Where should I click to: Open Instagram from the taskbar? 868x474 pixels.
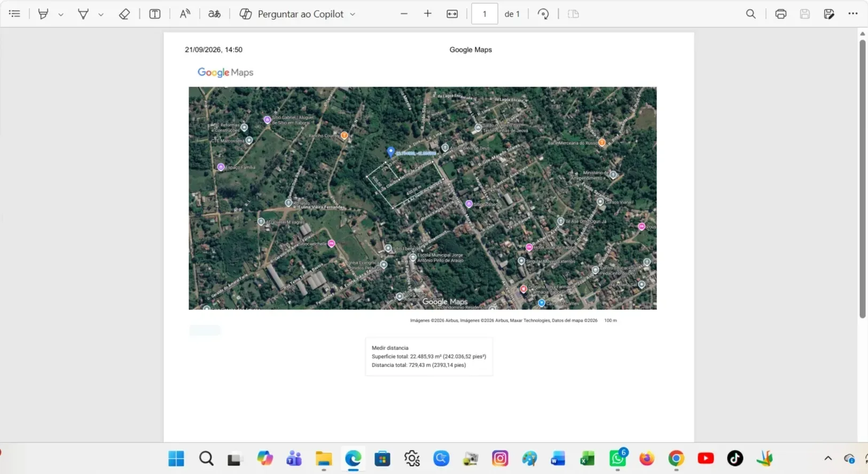click(x=500, y=459)
